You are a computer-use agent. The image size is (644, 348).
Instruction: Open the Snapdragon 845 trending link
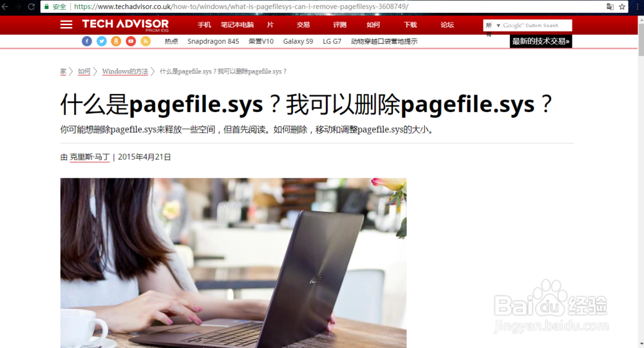coord(213,41)
